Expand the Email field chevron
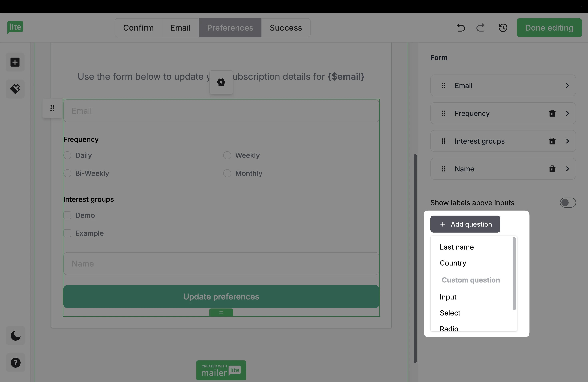The width and height of the screenshot is (588, 382). point(567,86)
